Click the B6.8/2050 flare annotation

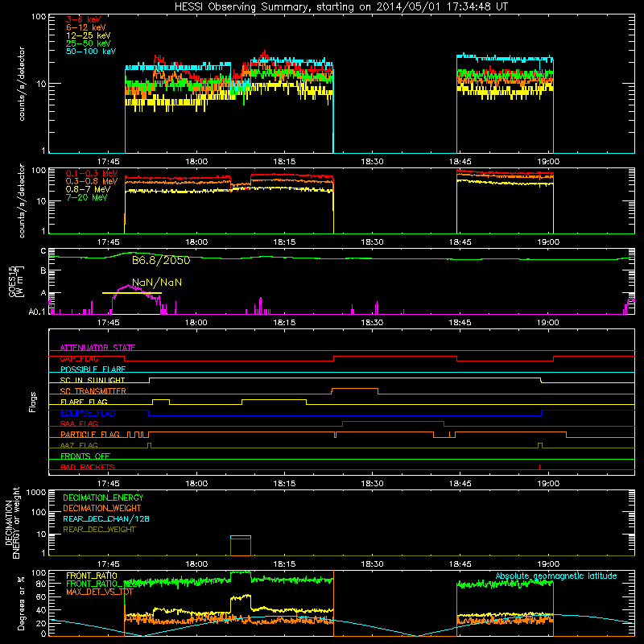tap(161, 260)
